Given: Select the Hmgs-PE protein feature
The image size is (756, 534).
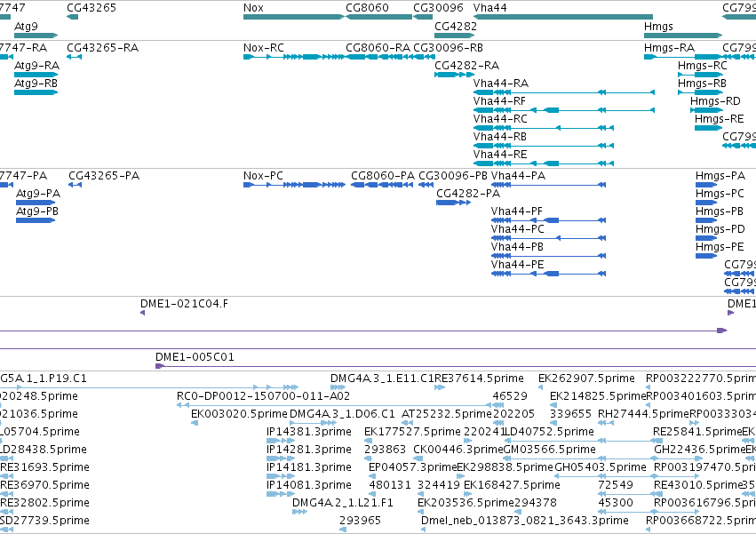Looking at the screenshot, I should tap(706, 256).
